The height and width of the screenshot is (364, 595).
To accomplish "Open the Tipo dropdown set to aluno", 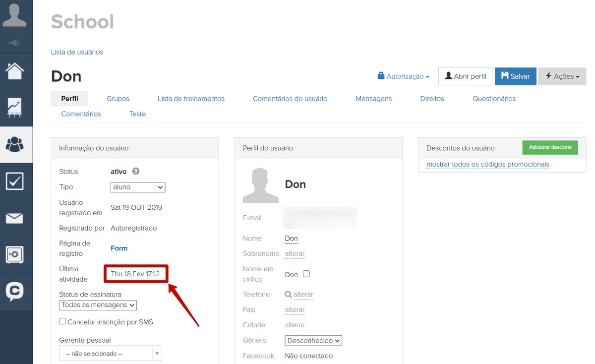I will (x=137, y=187).
